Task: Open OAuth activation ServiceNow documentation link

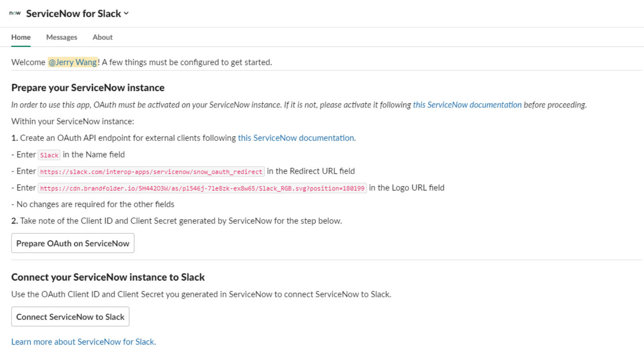Action: click(x=467, y=105)
